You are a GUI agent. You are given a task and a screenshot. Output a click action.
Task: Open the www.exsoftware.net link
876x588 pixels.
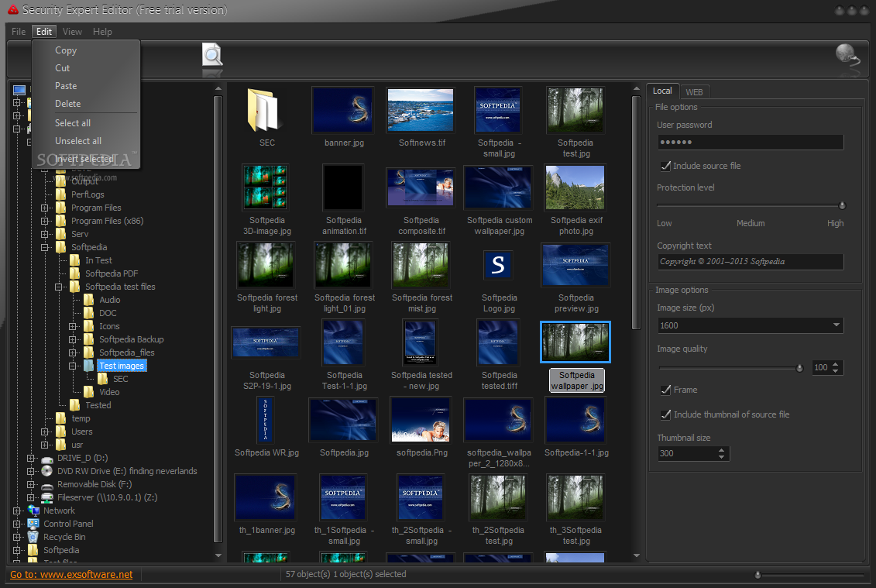coord(71,574)
